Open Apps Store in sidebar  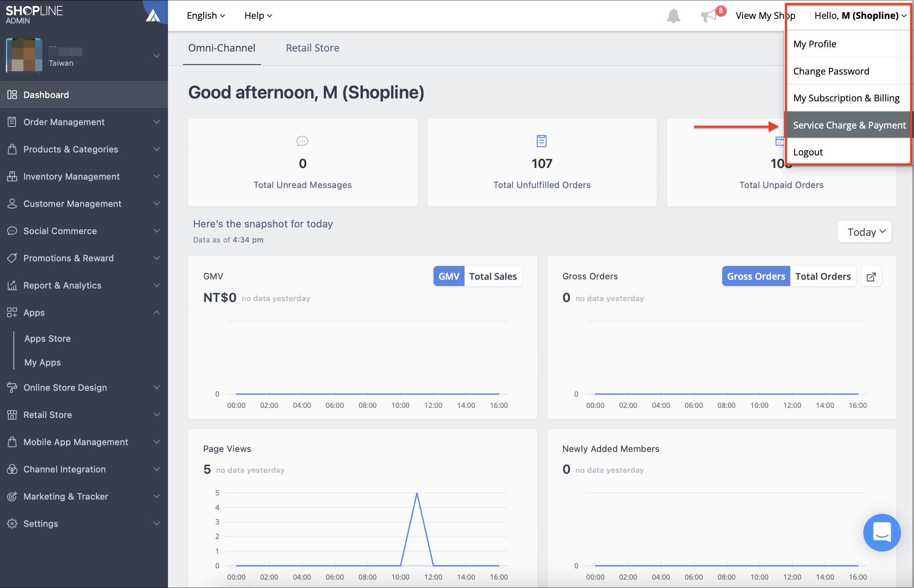pos(47,338)
